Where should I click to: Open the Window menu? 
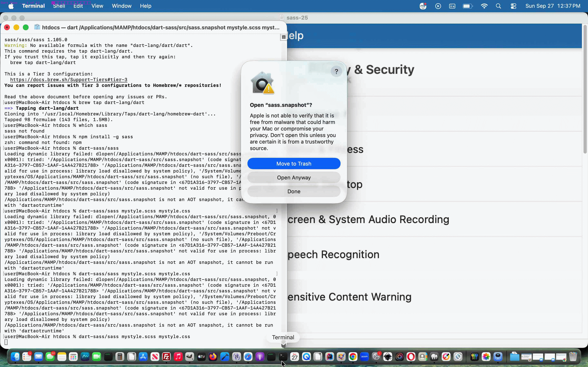121,6
